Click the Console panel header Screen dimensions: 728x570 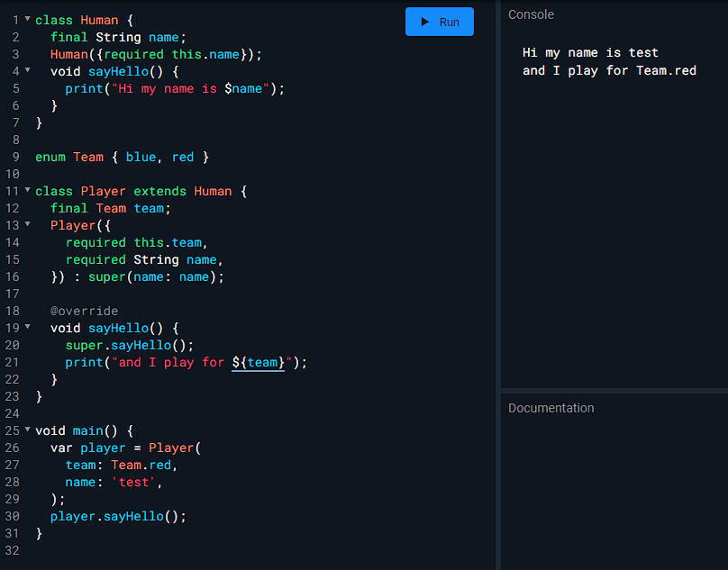(531, 14)
